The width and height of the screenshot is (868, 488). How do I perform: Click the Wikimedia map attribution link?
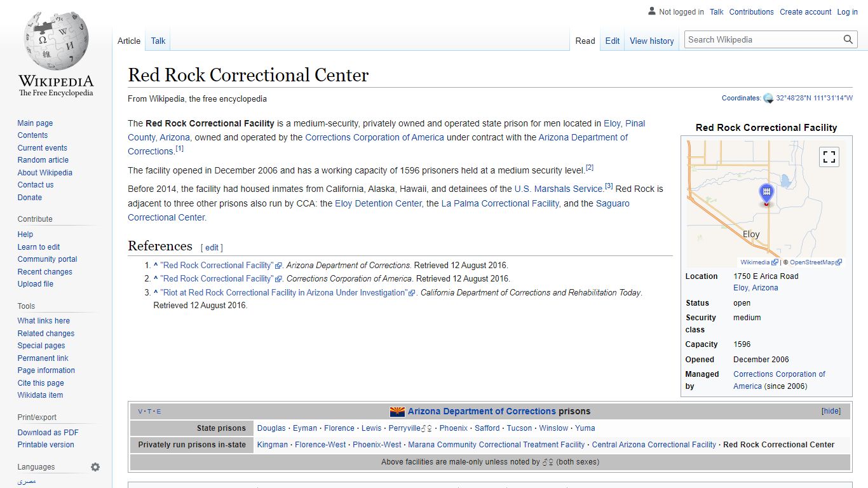pyautogui.click(x=759, y=262)
